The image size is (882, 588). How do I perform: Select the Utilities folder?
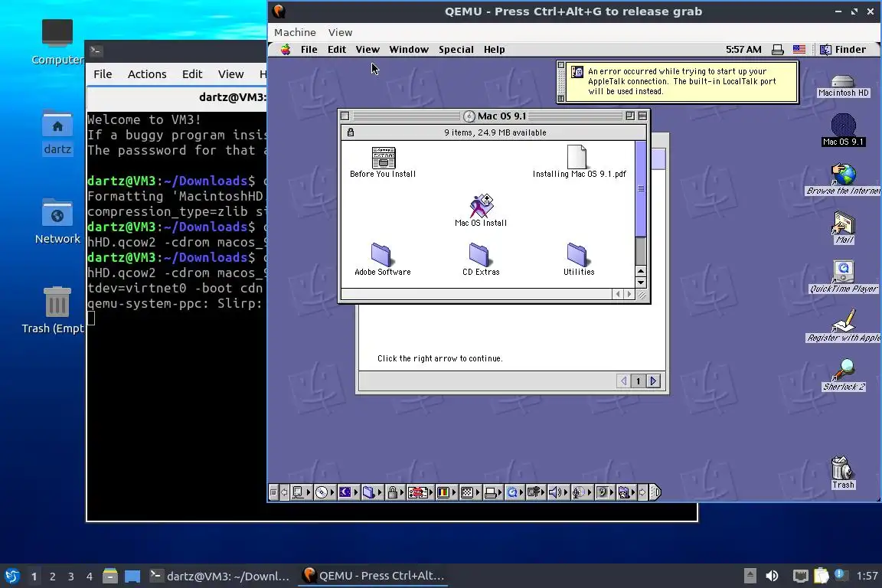[578, 260]
